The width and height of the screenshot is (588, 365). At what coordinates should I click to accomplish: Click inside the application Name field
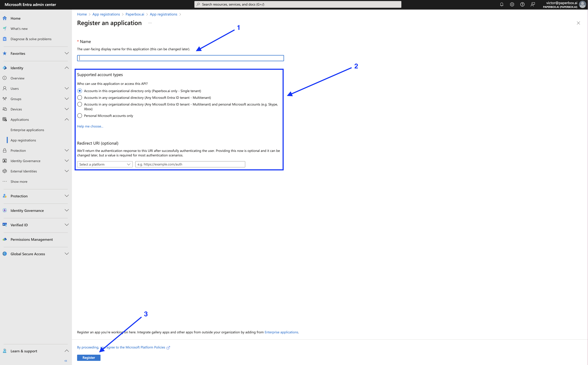point(180,58)
